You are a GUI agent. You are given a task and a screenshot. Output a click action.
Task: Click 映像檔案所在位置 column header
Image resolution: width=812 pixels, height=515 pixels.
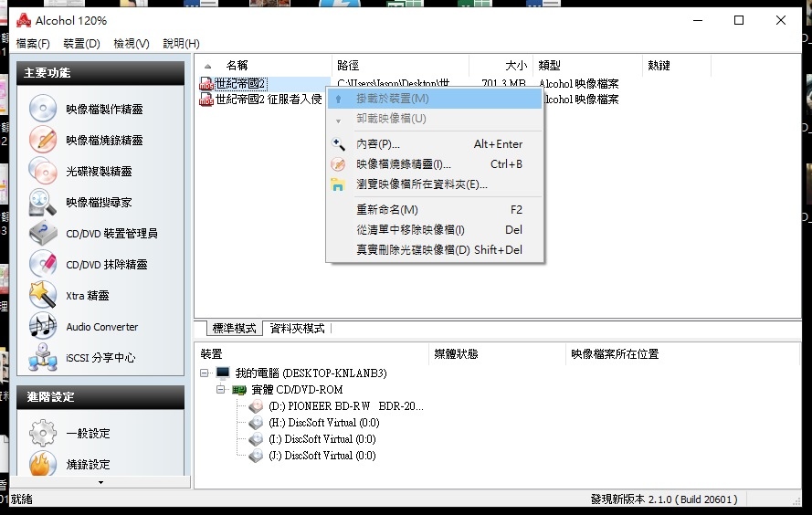point(682,354)
